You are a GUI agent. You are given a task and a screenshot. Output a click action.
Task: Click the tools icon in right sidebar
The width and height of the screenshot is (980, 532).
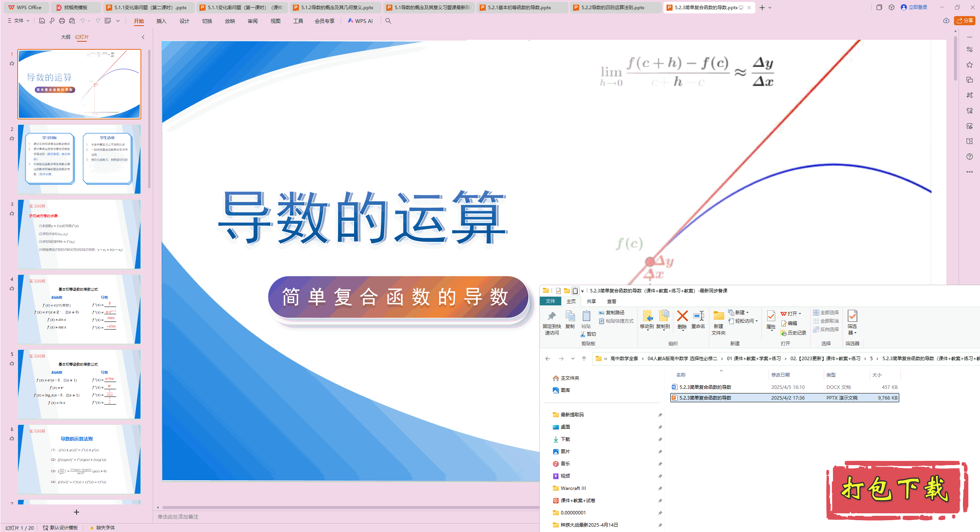(x=970, y=95)
